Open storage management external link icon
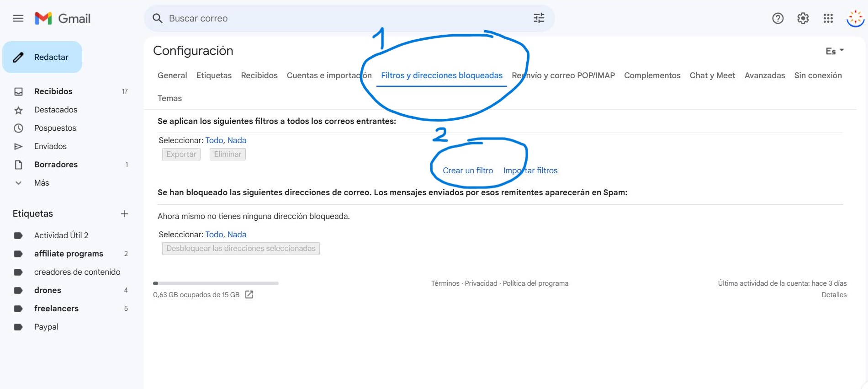Screen dimensions: 868x389 [x=249, y=295]
